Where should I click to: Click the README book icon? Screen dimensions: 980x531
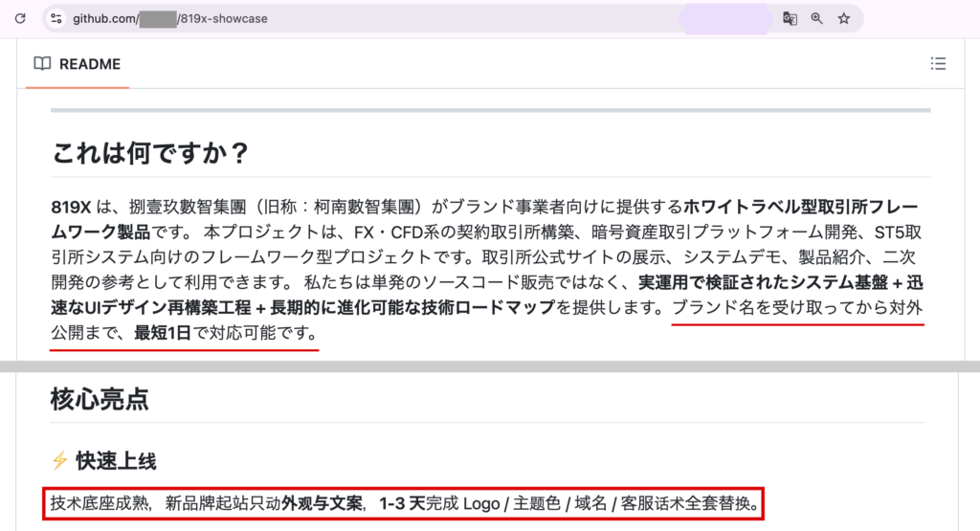click(42, 64)
